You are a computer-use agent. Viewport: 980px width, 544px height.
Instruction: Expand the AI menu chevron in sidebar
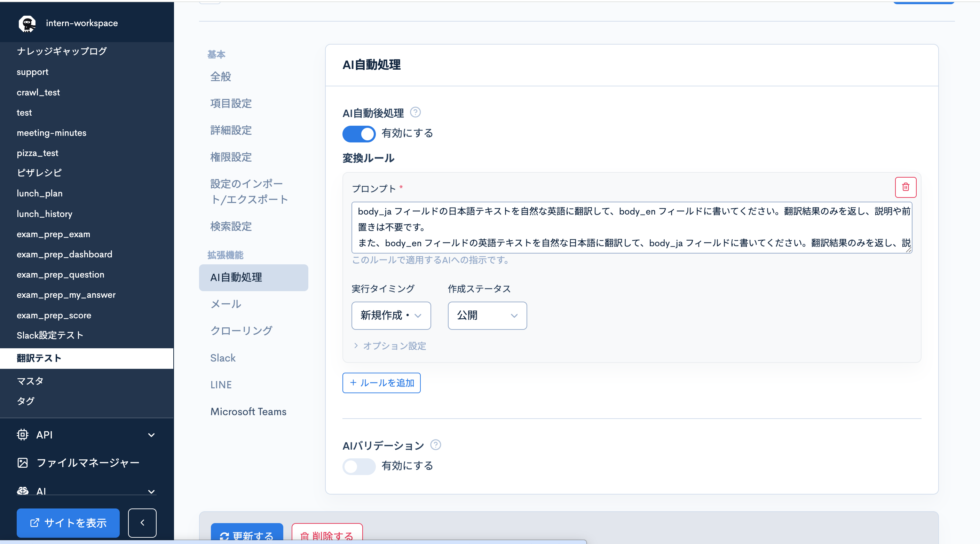(x=151, y=491)
